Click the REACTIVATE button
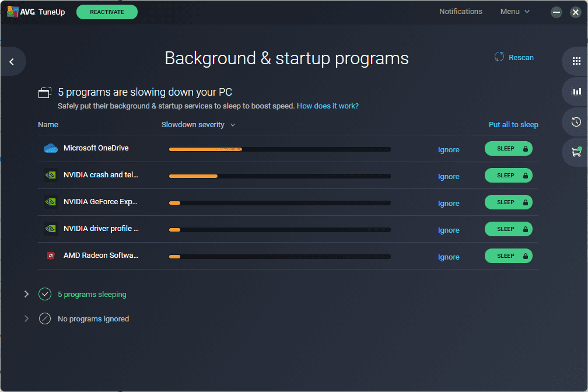 click(x=107, y=12)
